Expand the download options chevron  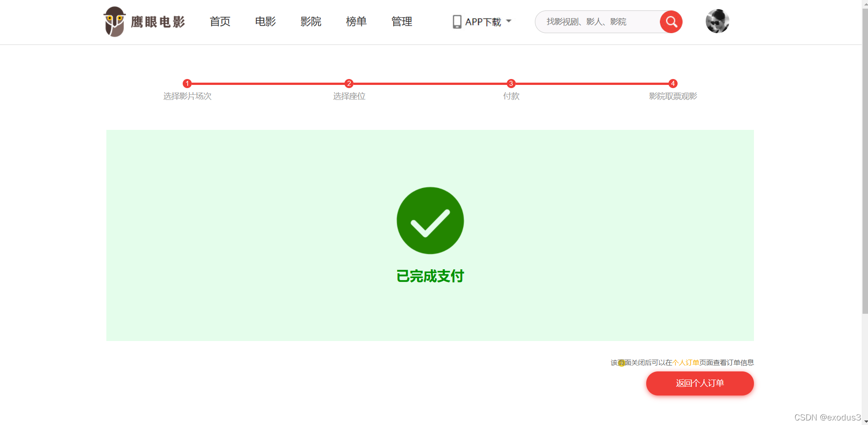tap(509, 21)
